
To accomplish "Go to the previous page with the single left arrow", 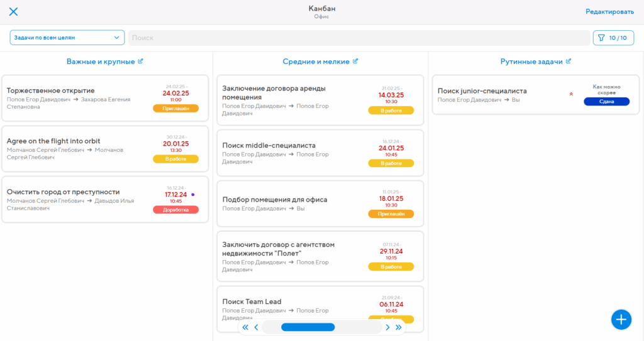I will coord(256,327).
